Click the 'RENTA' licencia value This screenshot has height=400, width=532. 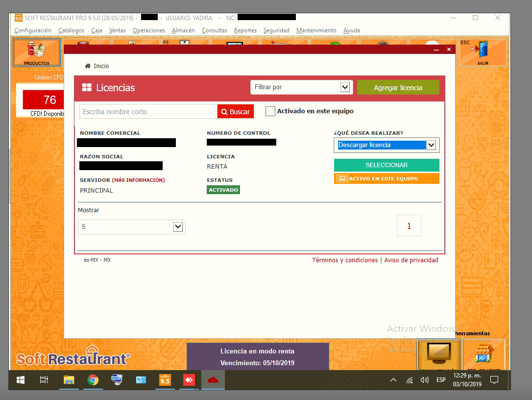[x=217, y=167]
